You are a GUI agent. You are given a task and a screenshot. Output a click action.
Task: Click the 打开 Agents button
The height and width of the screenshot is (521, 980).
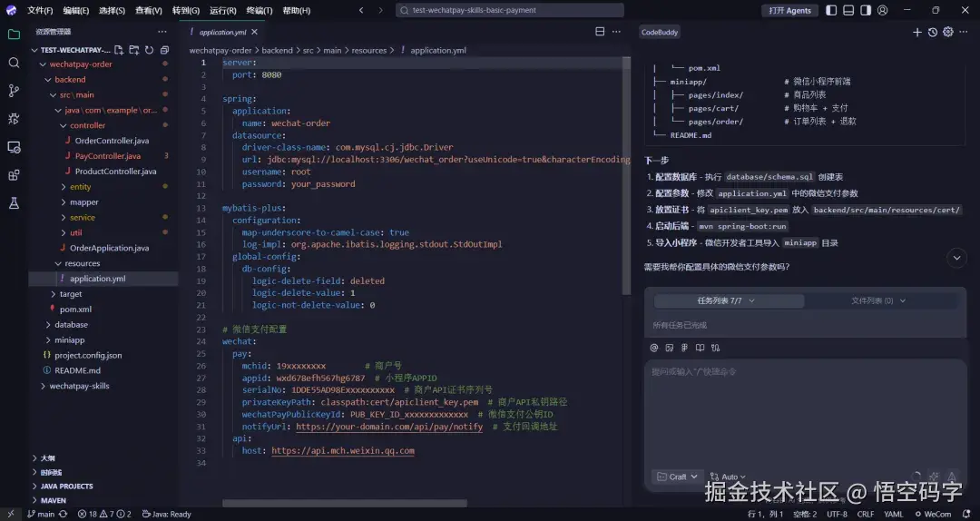tap(790, 10)
